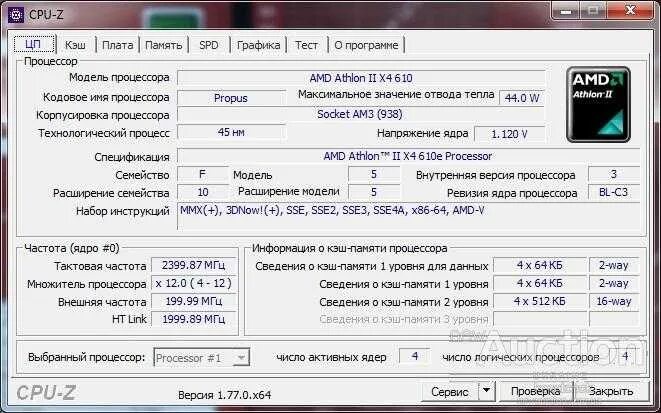Click the Расширение семейства value 10

[x=203, y=192]
